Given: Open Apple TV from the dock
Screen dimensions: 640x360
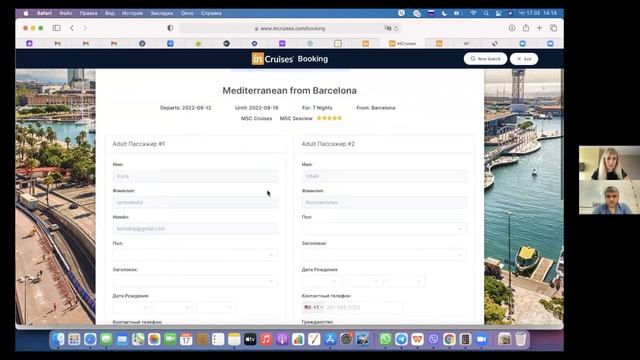Looking at the screenshot, I should point(250,339).
